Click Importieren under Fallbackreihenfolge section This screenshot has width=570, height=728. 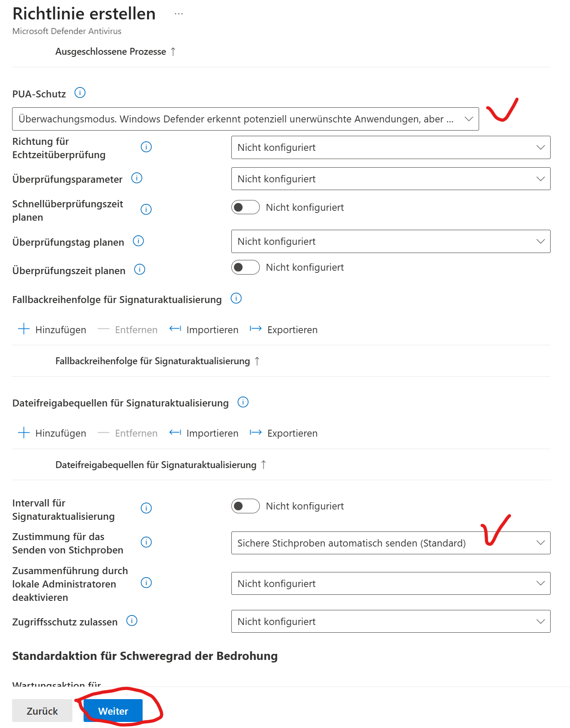(x=204, y=330)
